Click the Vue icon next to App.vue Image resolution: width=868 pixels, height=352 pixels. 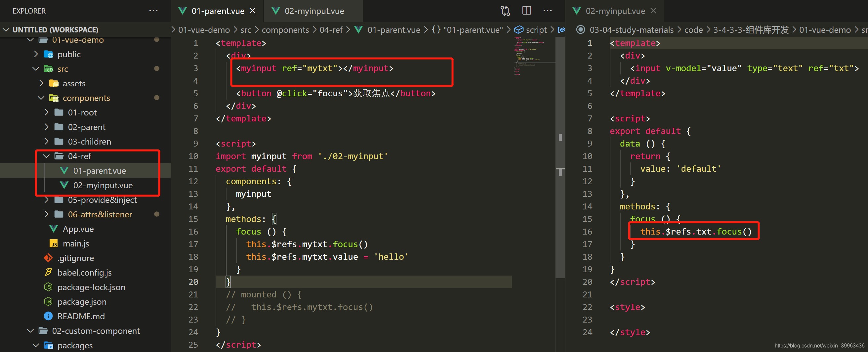coord(53,229)
